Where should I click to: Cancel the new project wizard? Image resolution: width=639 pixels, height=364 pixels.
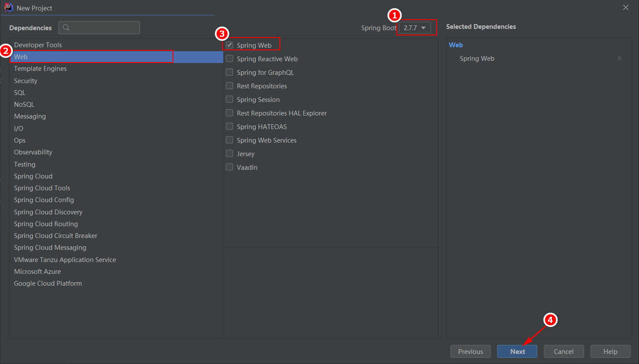(564, 351)
